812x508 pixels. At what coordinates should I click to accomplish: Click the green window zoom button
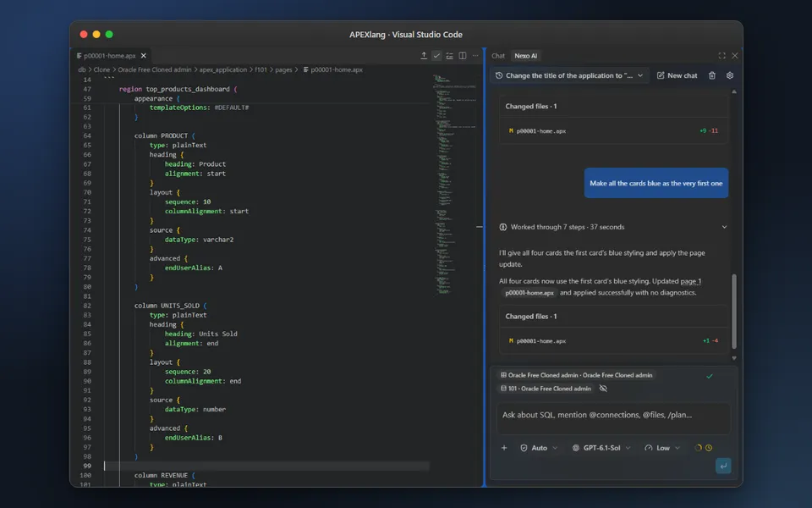tap(109, 34)
